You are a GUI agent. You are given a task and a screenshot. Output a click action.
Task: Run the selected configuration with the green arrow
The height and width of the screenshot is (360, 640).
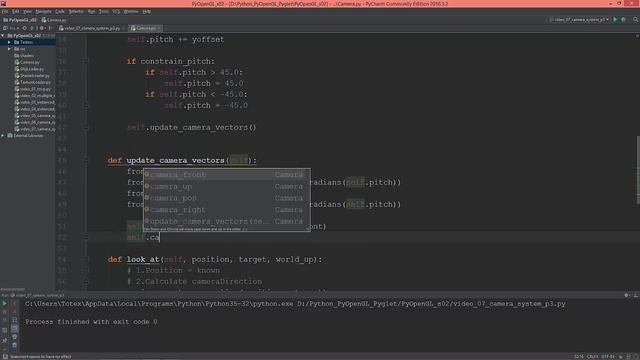point(615,20)
